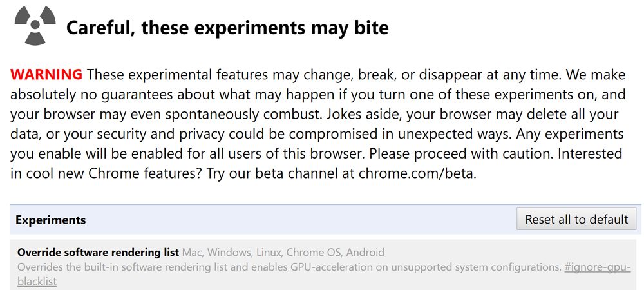
Task: Click "Chrome OS" in the platform list
Action: tap(312, 252)
